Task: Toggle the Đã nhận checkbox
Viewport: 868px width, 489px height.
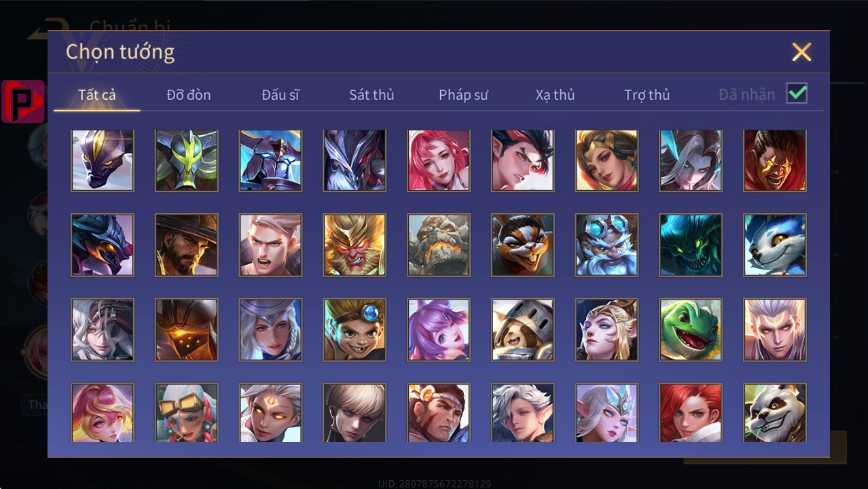Action: coord(797,93)
